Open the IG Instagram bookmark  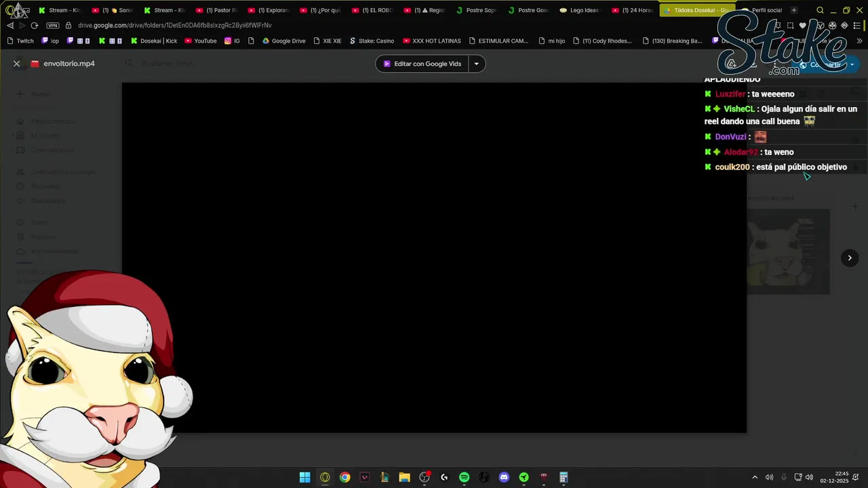232,41
